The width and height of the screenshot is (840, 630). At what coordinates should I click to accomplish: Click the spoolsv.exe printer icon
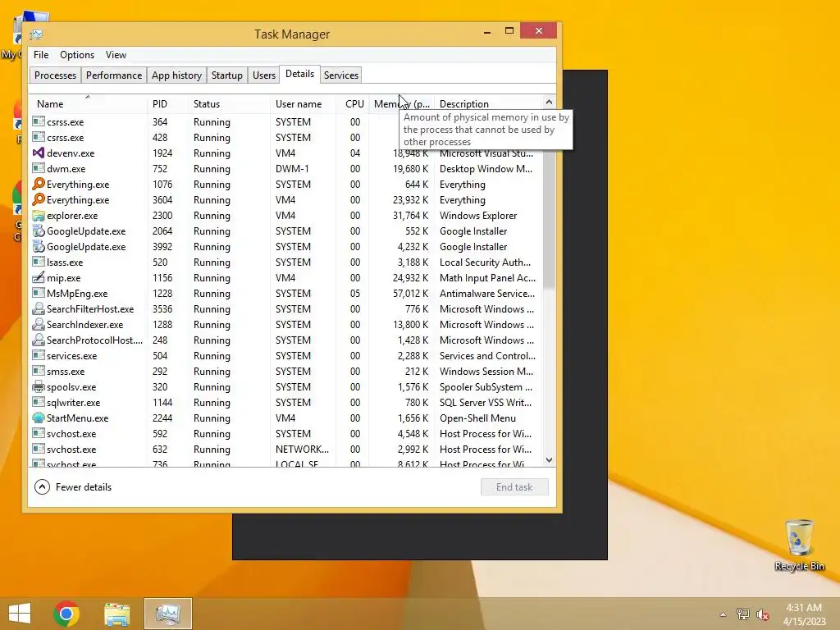pos(38,386)
